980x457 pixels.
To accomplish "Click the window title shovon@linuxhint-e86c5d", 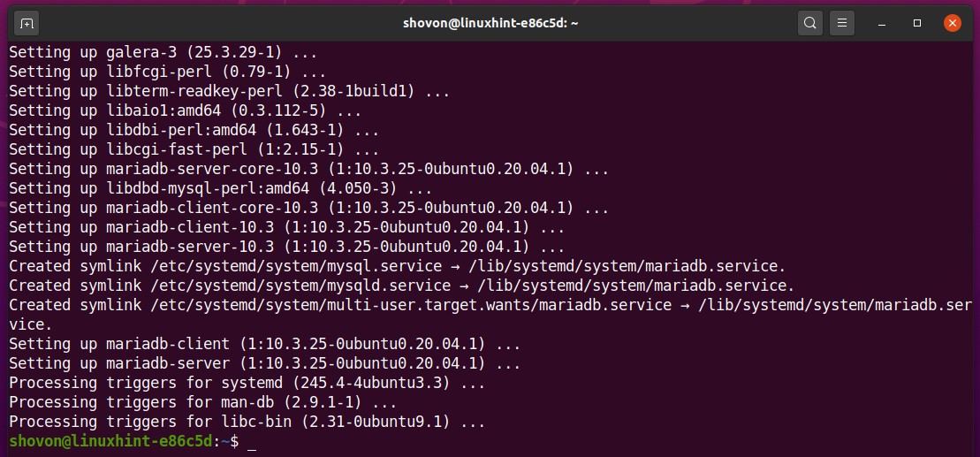I will pos(489,21).
